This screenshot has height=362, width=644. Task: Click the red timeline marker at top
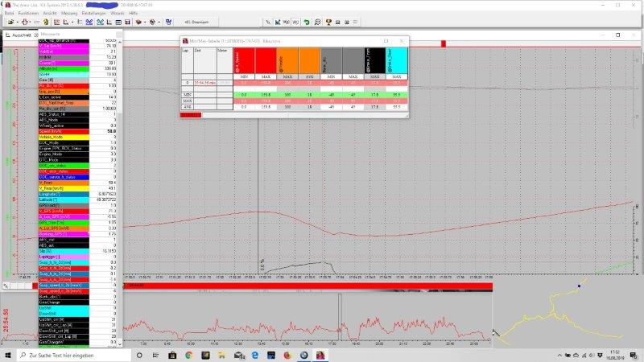tap(442, 43)
